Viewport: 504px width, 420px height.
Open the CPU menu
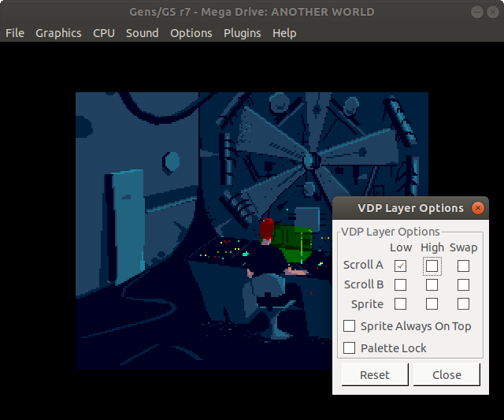click(104, 33)
